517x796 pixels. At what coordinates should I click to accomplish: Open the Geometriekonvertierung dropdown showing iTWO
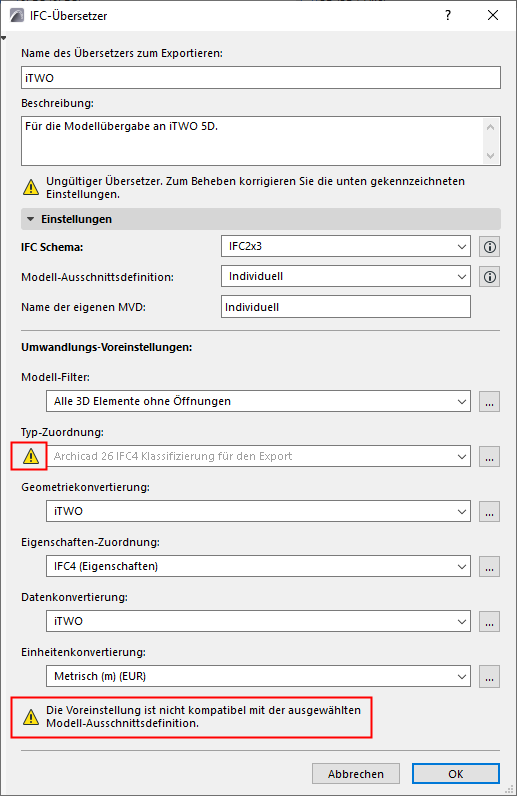coord(258,511)
